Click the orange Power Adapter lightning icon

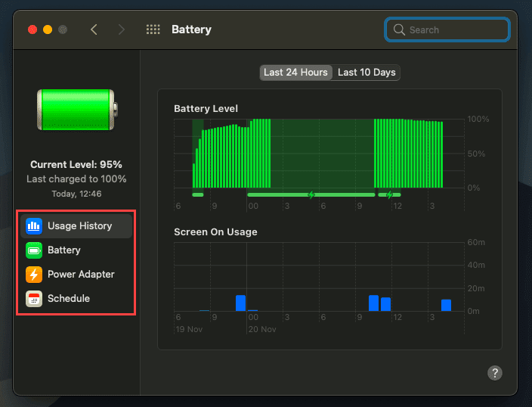click(34, 275)
